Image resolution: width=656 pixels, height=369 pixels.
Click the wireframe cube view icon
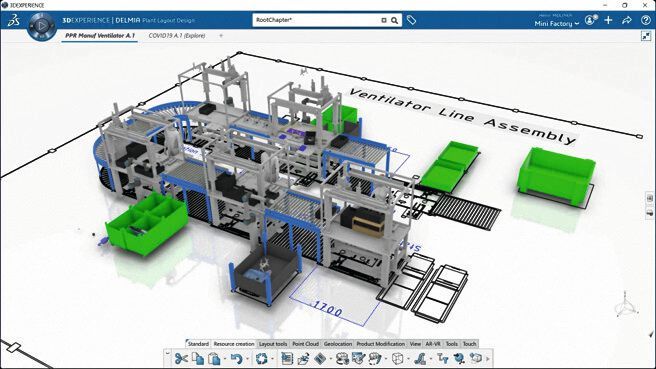[397, 359]
